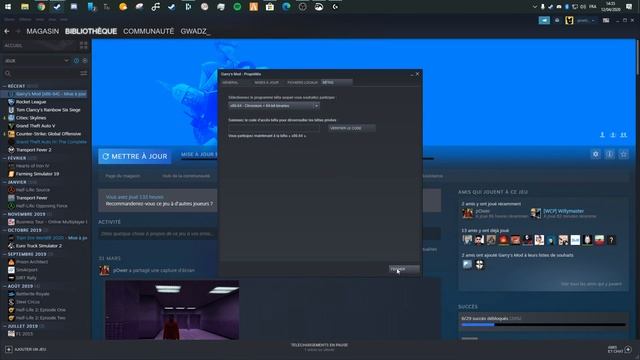Open the game settings gear icon
This screenshot has width=640, height=360.
pos(596,154)
